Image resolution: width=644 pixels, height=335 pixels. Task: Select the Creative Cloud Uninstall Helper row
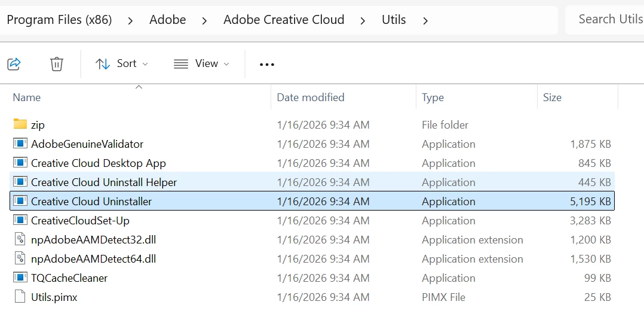tap(104, 182)
